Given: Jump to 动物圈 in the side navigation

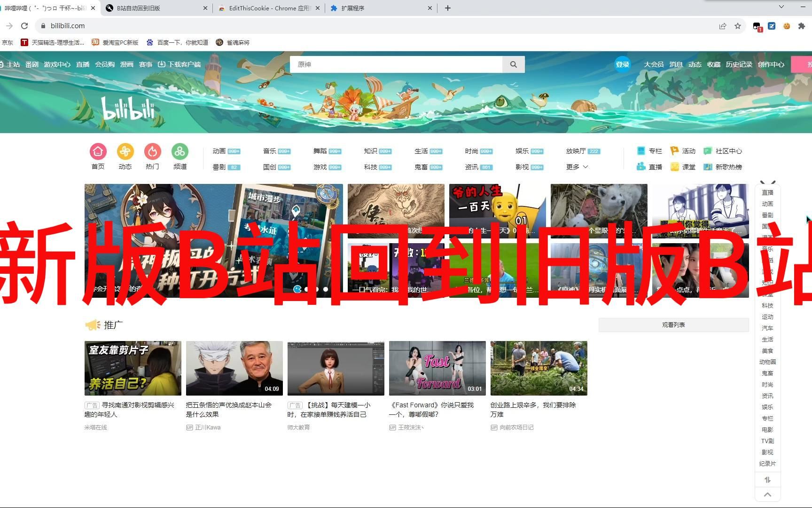Looking at the screenshot, I should click(767, 362).
